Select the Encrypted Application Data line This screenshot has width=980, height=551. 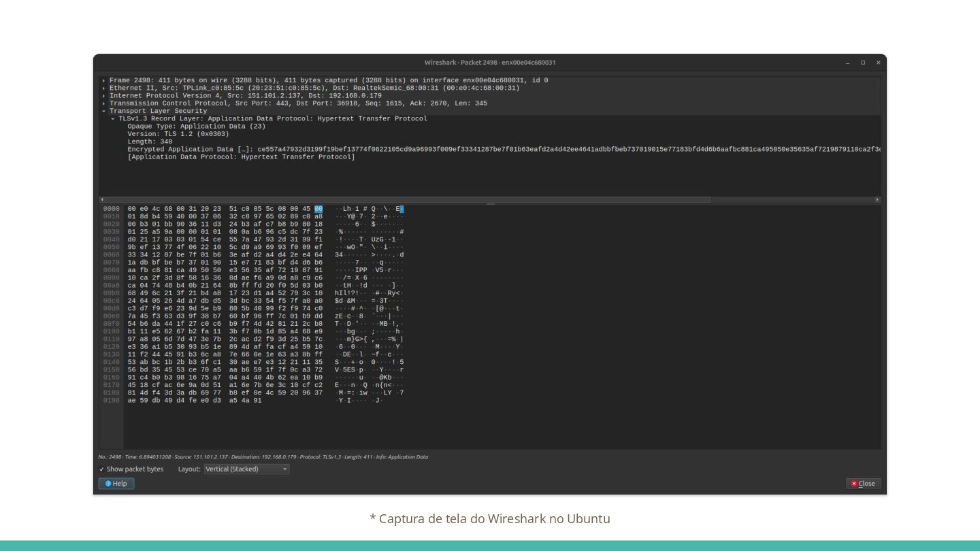pyautogui.click(x=504, y=149)
